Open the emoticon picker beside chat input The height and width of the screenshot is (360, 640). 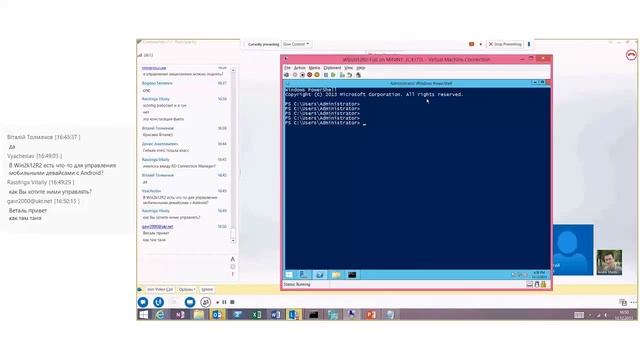233,267
